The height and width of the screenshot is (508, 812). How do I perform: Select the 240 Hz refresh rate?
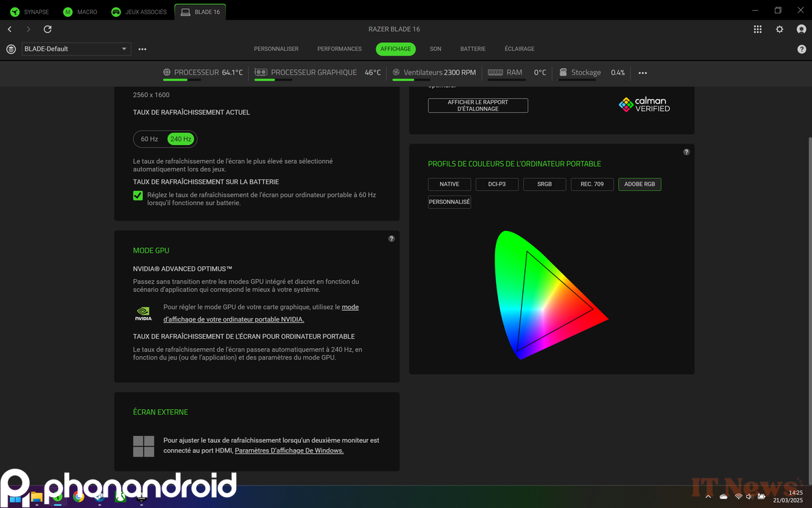coord(181,139)
